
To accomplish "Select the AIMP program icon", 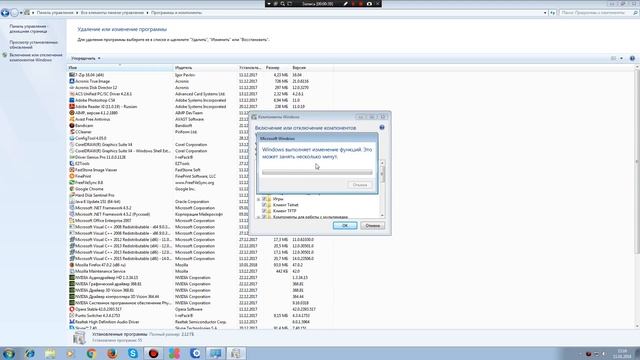I will 72,113.
